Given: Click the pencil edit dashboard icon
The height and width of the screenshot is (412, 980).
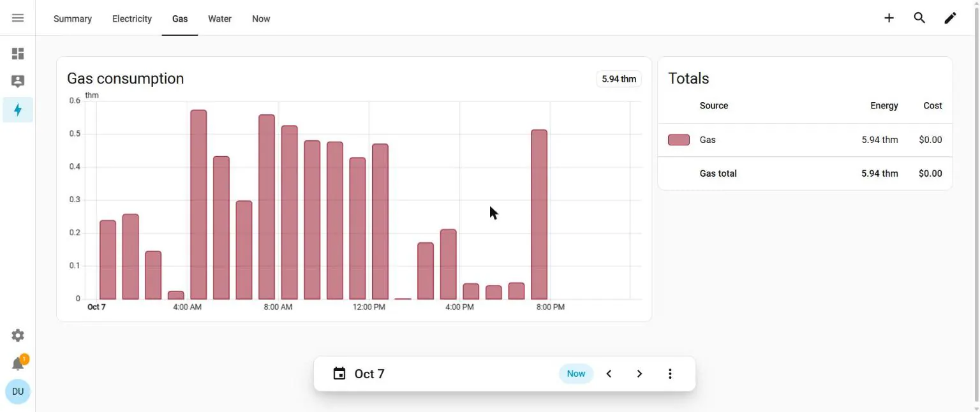Looking at the screenshot, I should point(950,18).
